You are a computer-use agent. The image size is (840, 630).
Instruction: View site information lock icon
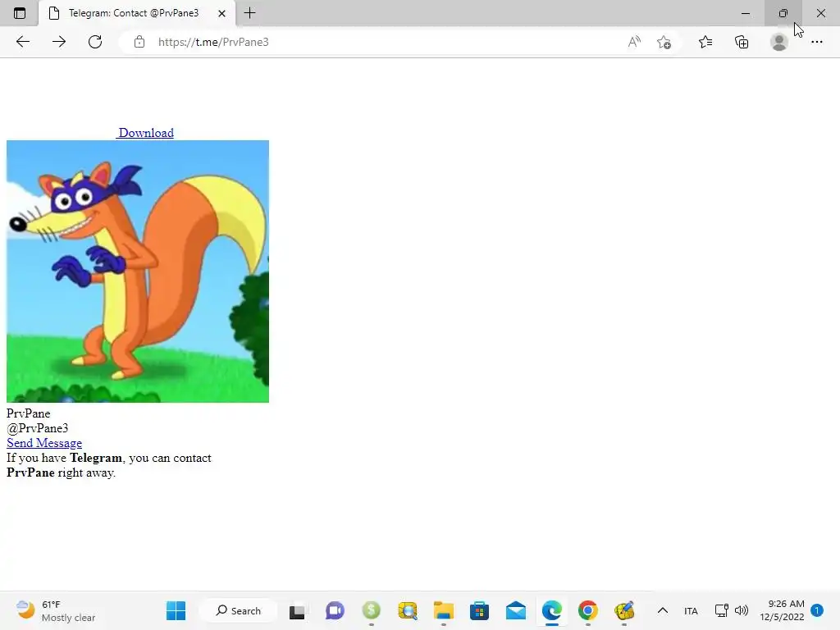(139, 42)
